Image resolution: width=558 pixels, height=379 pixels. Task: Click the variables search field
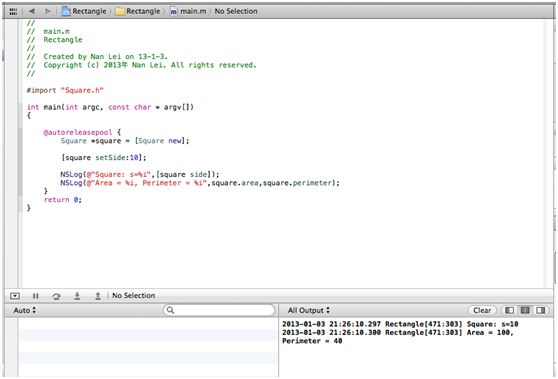[x=219, y=310]
